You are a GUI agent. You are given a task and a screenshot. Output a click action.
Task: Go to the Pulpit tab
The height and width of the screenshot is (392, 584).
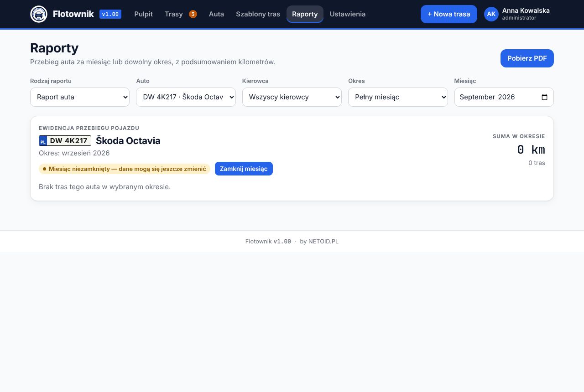point(144,14)
